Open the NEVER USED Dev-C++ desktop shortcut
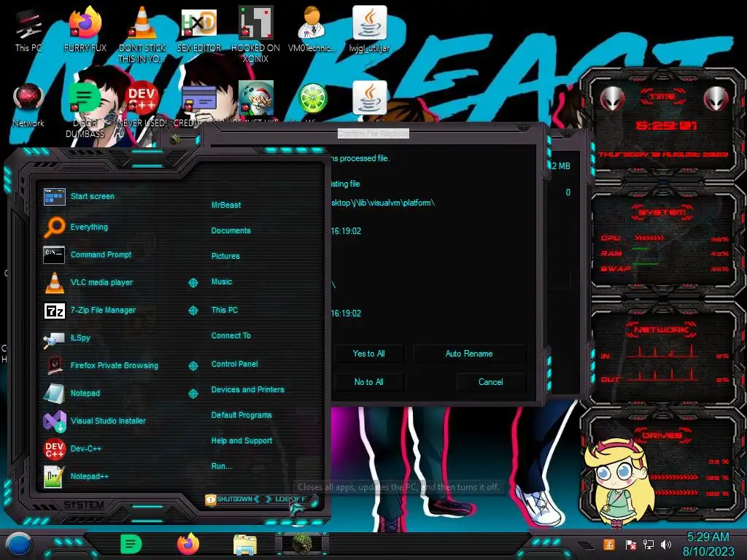 142,105
